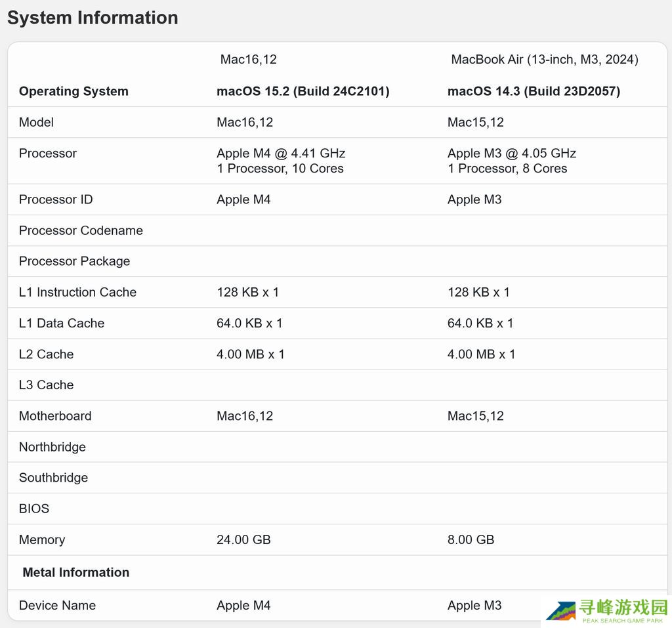Click Mac16,12 in the Motherboard row
The height and width of the screenshot is (628, 672).
point(245,416)
